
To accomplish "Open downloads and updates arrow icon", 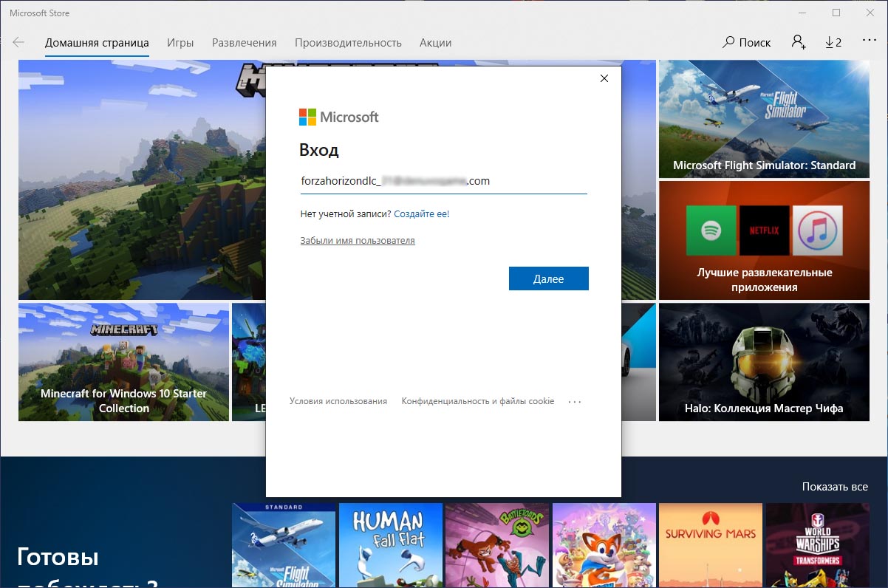I will tap(833, 43).
